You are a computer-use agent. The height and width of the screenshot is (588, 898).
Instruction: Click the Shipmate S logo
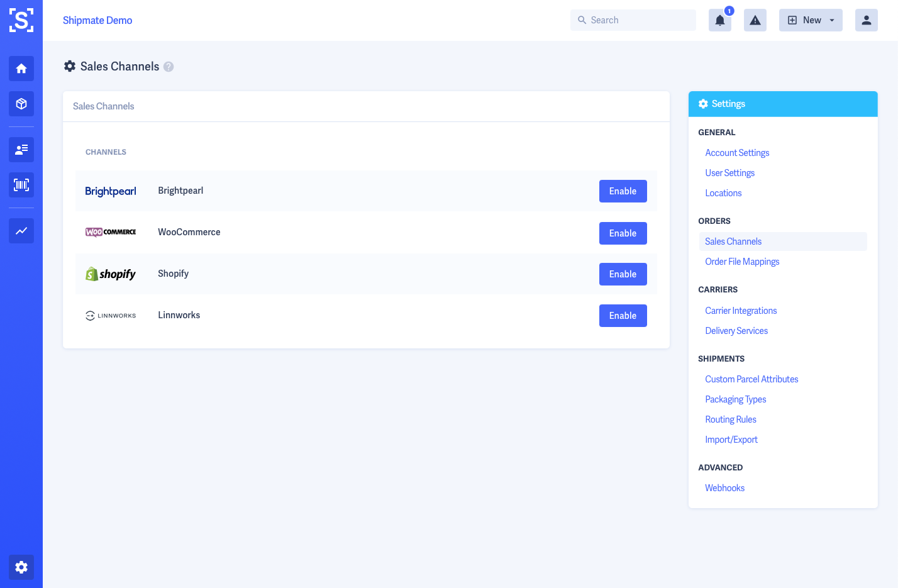pyautogui.click(x=21, y=20)
